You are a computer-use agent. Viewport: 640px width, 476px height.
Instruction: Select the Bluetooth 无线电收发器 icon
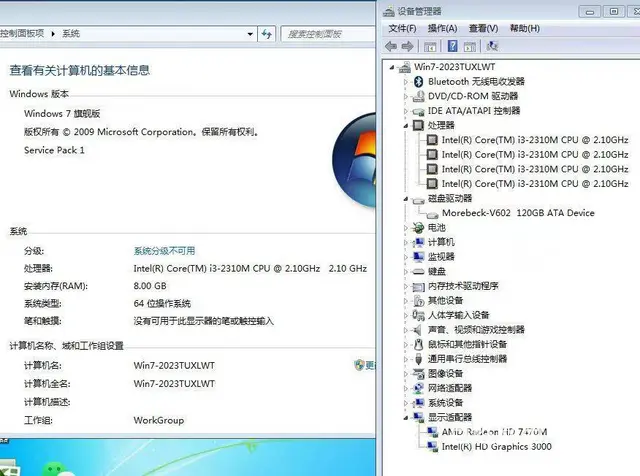(x=418, y=82)
